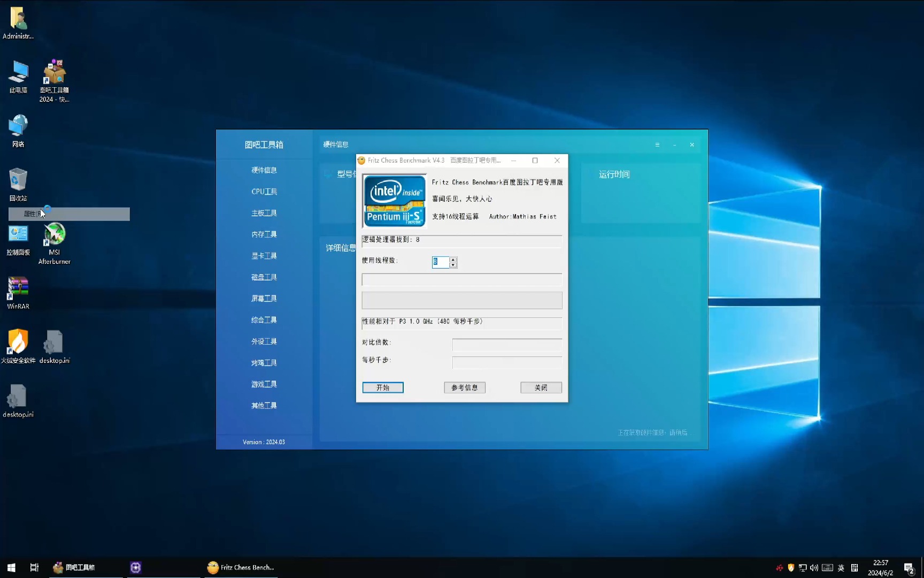Open the 主板工具 sidebar tab

[x=264, y=213]
